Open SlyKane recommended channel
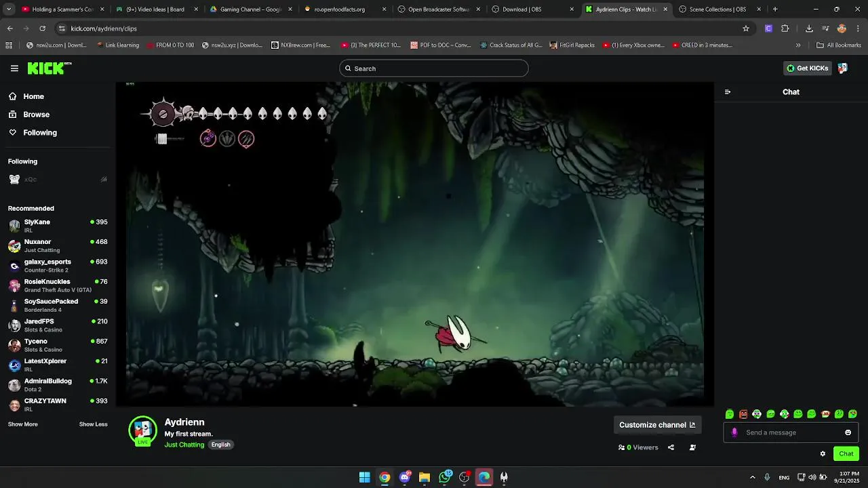This screenshot has width=868, height=488. click(x=58, y=226)
